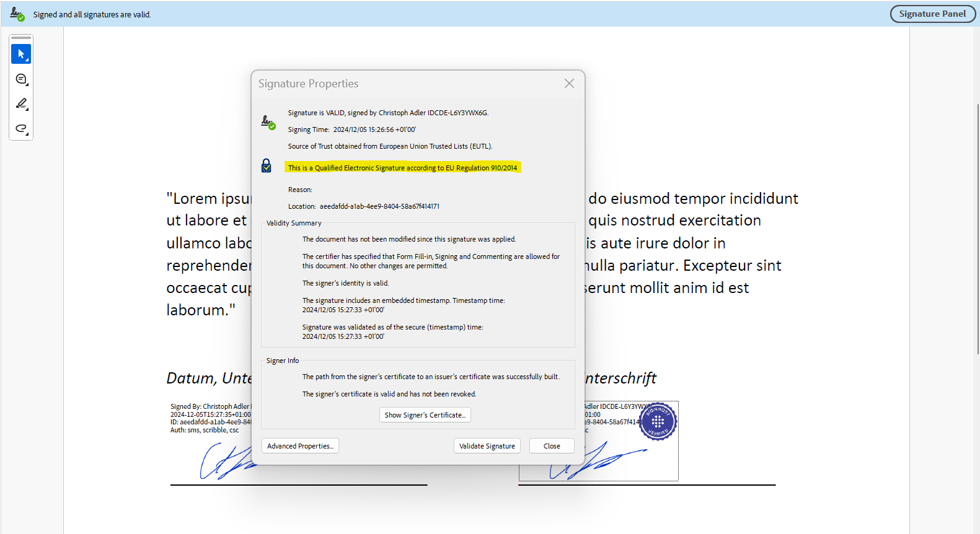Click the signed status icon in banner

pyautogui.click(x=17, y=14)
